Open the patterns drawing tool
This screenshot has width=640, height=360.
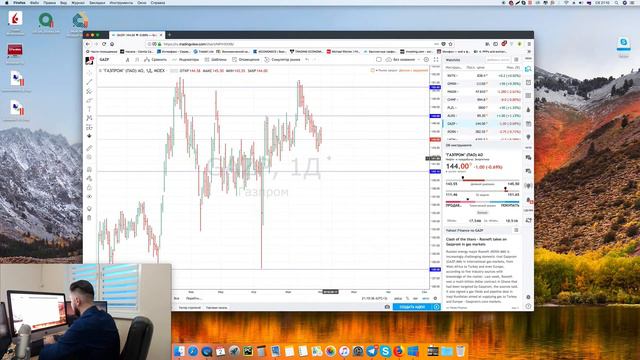click(x=89, y=118)
